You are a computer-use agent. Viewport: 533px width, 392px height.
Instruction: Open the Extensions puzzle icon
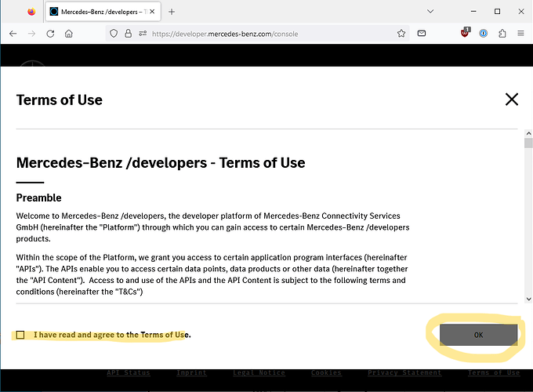point(502,33)
